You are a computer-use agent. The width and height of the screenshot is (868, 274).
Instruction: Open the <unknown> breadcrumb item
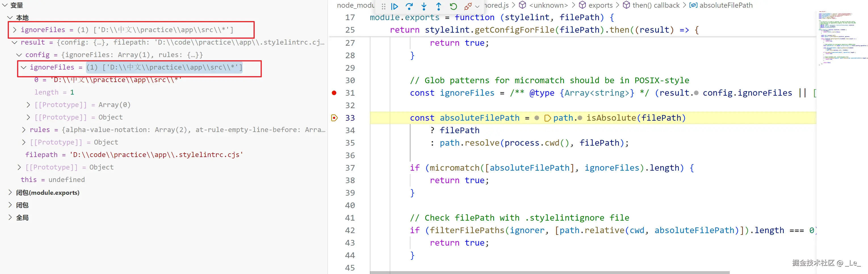click(548, 5)
